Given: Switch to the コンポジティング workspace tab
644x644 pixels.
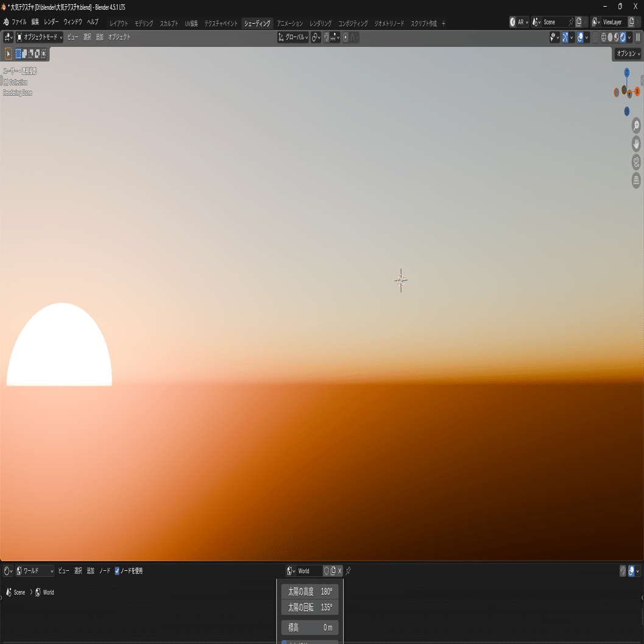Looking at the screenshot, I should click(353, 23).
